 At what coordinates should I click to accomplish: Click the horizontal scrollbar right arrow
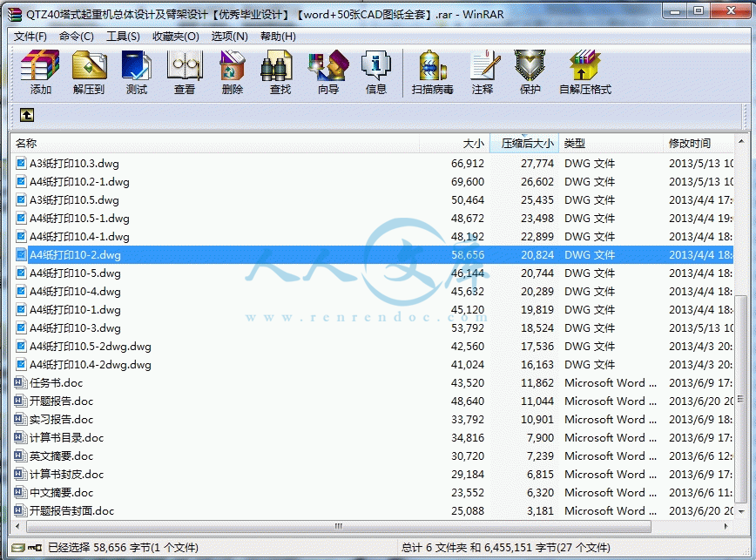726,526
